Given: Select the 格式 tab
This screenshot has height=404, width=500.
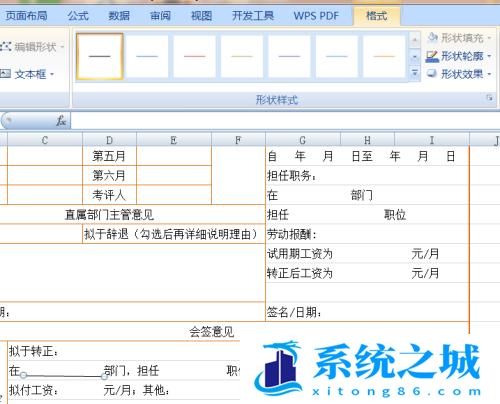Looking at the screenshot, I should click(377, 16).
